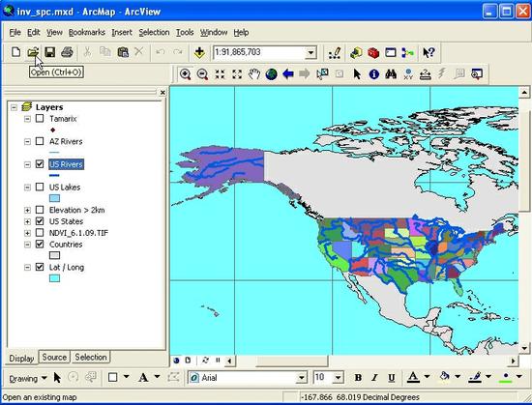Show the Command Line window icon
The width and height of the screenshot is (532, 405).
click(391, 53)
